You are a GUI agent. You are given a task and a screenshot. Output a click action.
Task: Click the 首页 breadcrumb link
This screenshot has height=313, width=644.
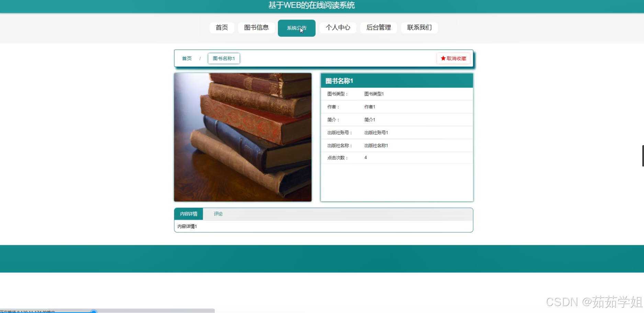coord(187,58)
